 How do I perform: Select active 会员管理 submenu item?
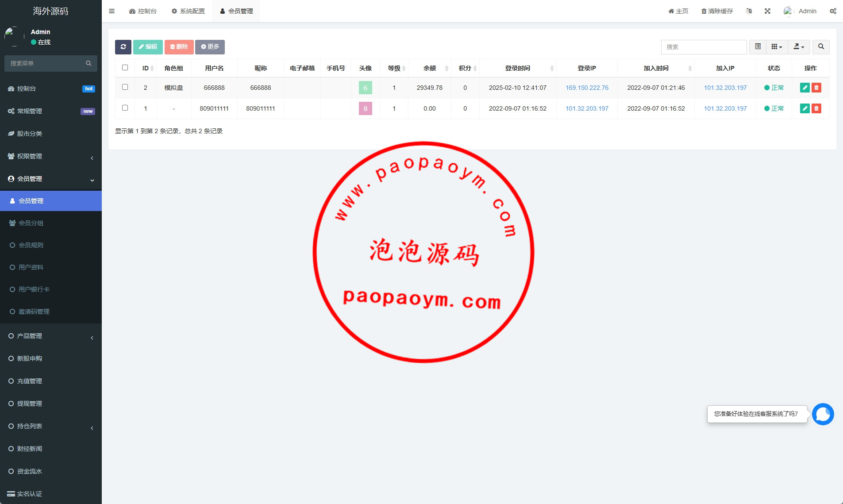click(x=51, y=201)
